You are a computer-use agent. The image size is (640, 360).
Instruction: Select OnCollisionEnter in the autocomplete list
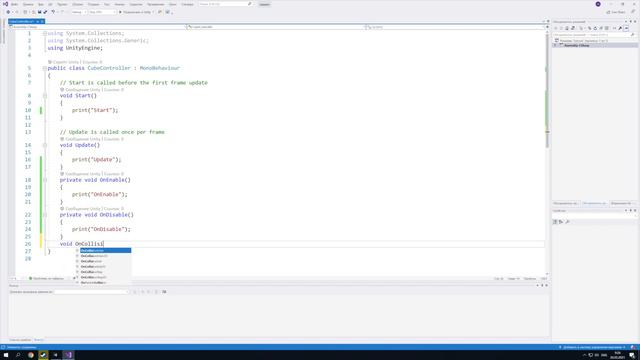coord(105,250)
